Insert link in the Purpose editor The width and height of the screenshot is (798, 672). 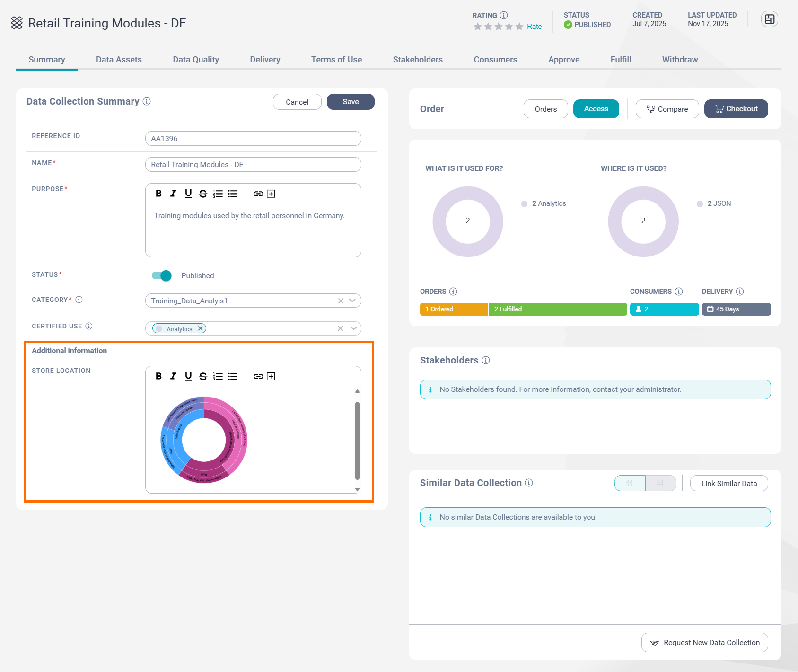258,194
